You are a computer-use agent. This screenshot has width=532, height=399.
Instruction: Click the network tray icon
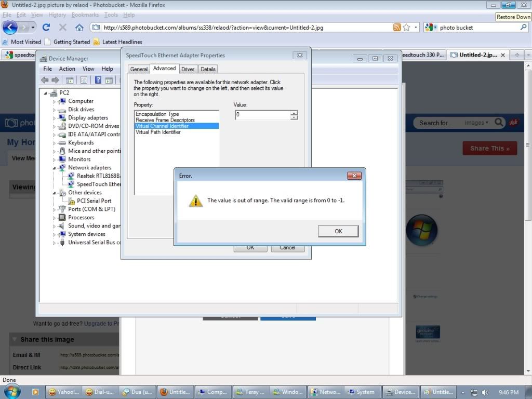point(474,392)
